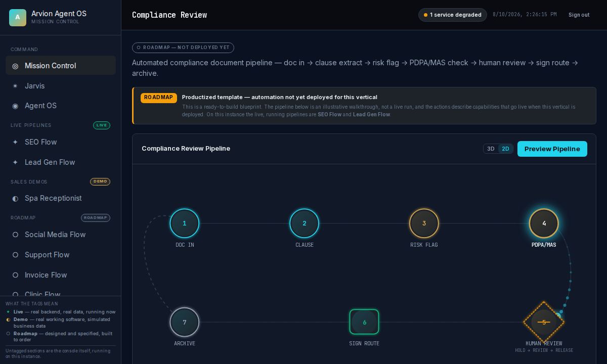Click the SEO Flow star icon

15,142
